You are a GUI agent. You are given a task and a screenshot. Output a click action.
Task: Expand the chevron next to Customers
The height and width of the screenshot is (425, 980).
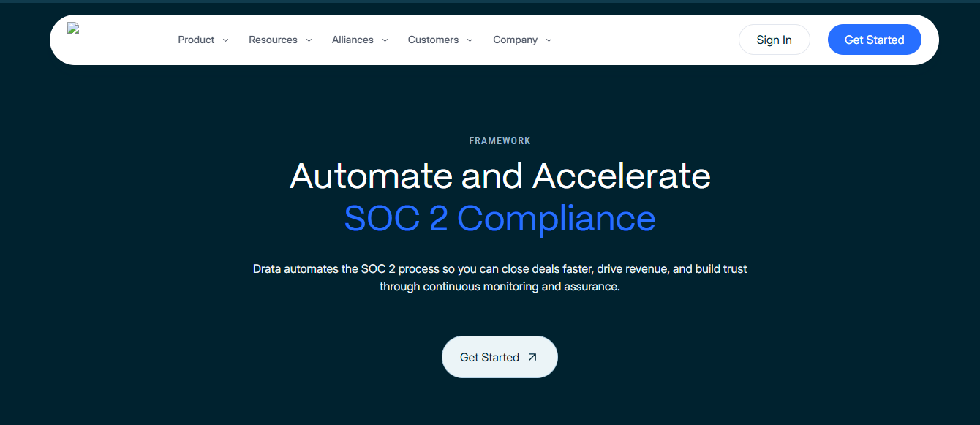470,40
